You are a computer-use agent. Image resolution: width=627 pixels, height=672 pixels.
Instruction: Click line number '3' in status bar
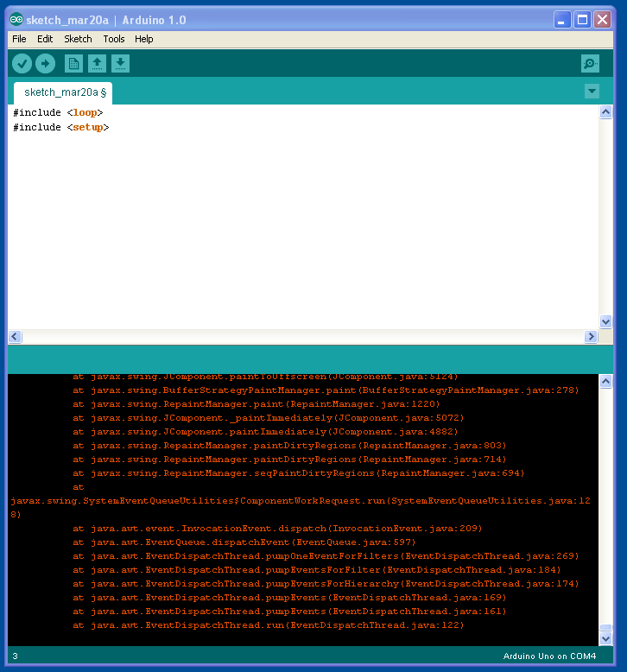coord(15,656)
